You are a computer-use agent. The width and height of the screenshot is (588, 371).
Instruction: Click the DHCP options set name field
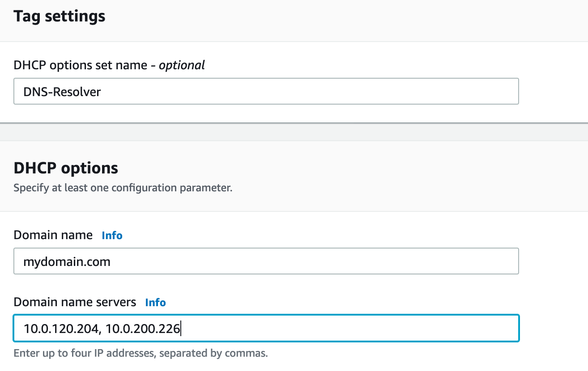pos(266,92)
